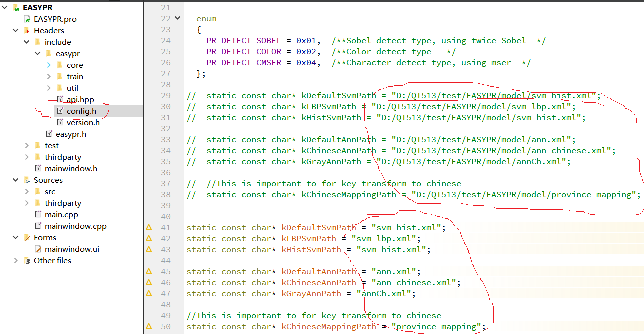Screen dimensions: 644x334
Task: Click the header file icon beside easypr.h
Action: [47, 134]
